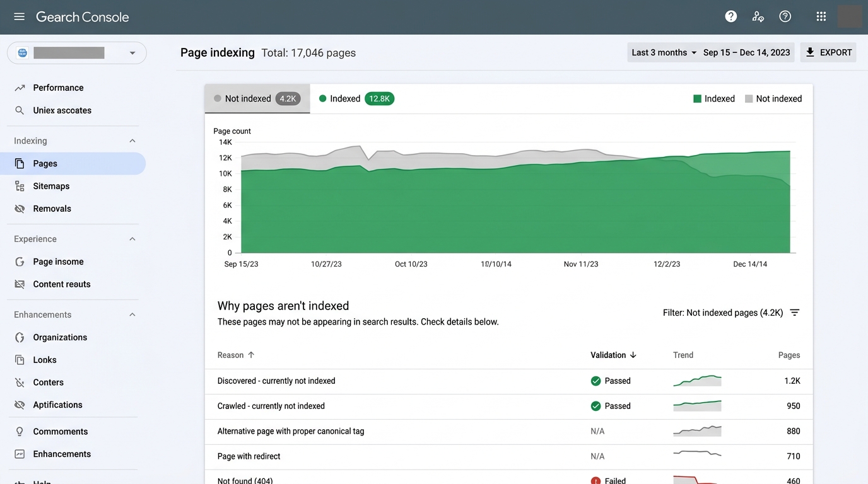Click the gray Not indexed legend swatch
Image resolution: width=868 pixels, height=484 pixels.
tap(749, 99)
